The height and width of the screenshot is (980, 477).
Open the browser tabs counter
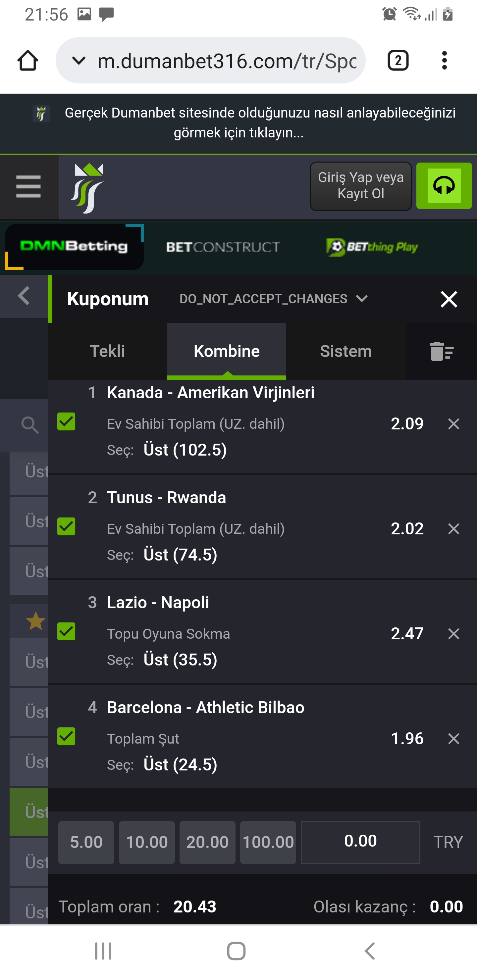click(398, 61)
